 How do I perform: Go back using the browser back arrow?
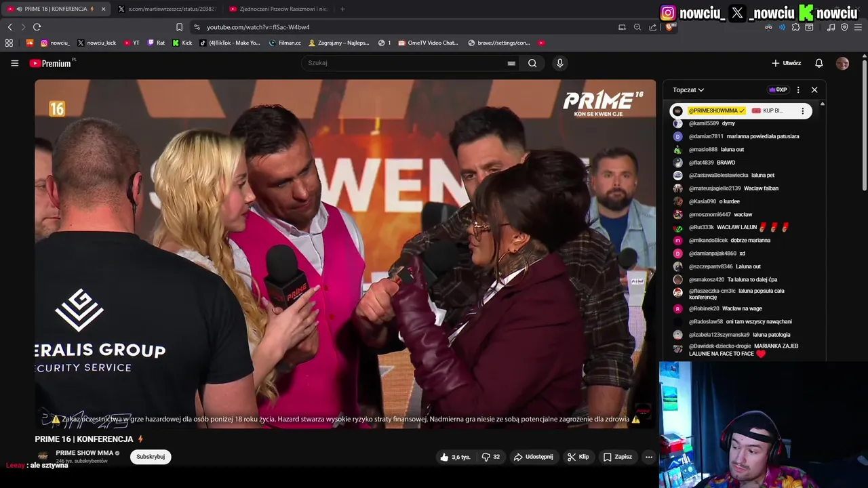[9, 27]
